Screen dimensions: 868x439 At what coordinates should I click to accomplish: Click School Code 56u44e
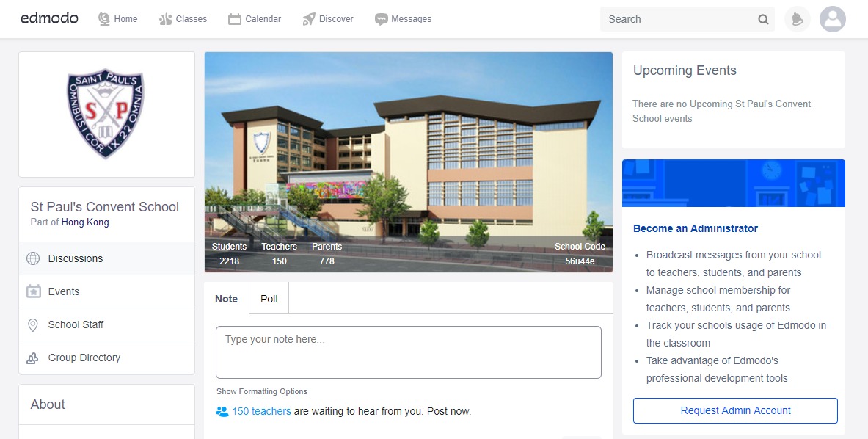pyautogui.click(x=580, y=261)
